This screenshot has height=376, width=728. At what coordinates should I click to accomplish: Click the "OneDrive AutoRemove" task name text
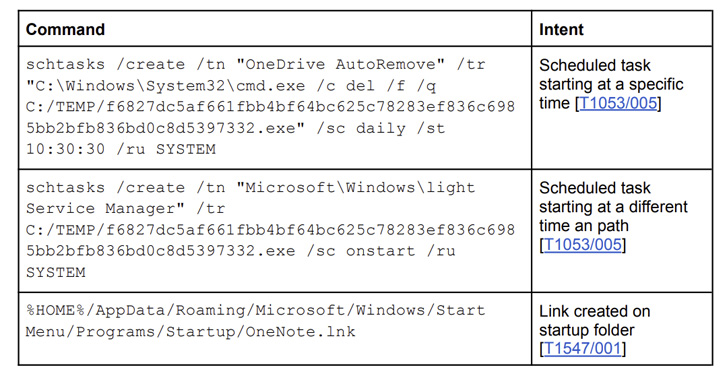[x=341, y=64]
